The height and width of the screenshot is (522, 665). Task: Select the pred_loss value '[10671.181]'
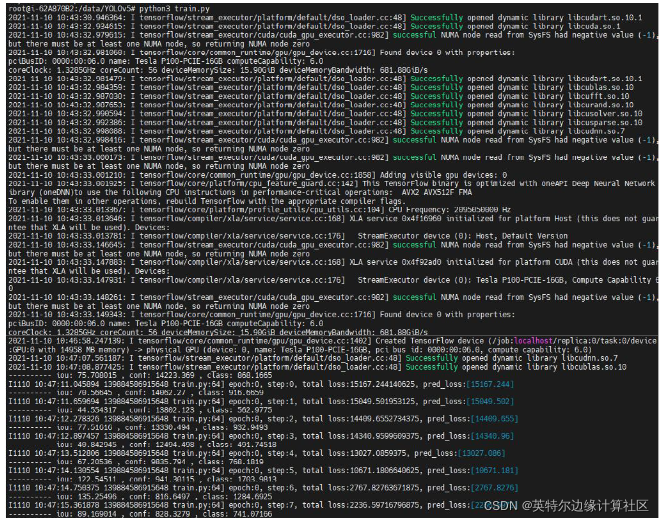click(x=495, y=470)
